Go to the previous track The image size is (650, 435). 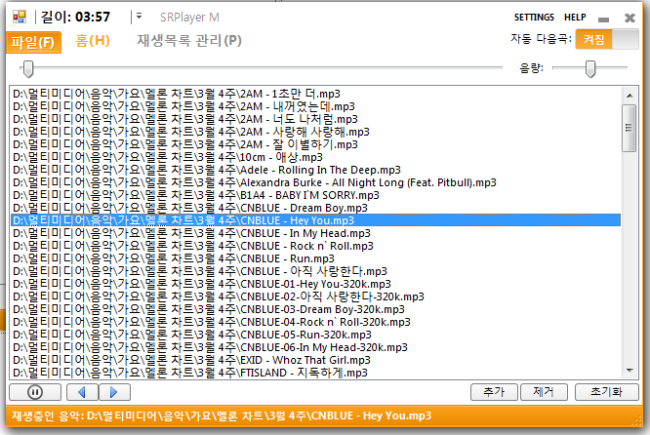[82, 392]
